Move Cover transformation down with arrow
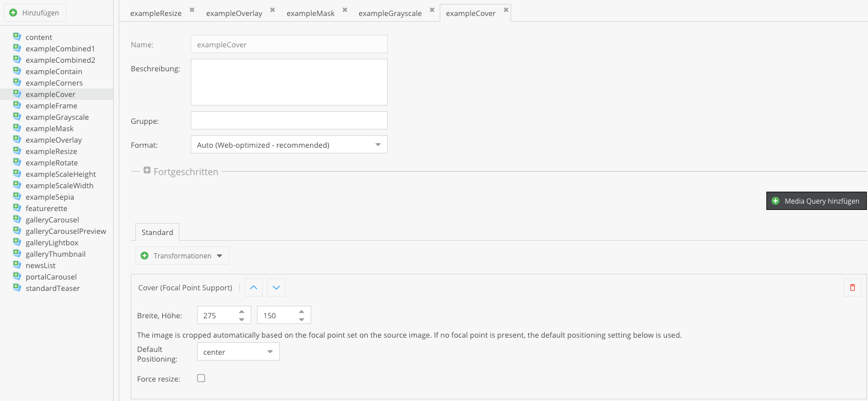This screenshot has width=868, height=401. (276, 287)
